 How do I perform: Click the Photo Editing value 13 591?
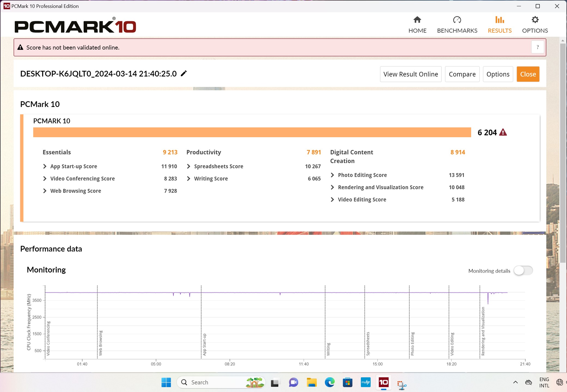456,175
